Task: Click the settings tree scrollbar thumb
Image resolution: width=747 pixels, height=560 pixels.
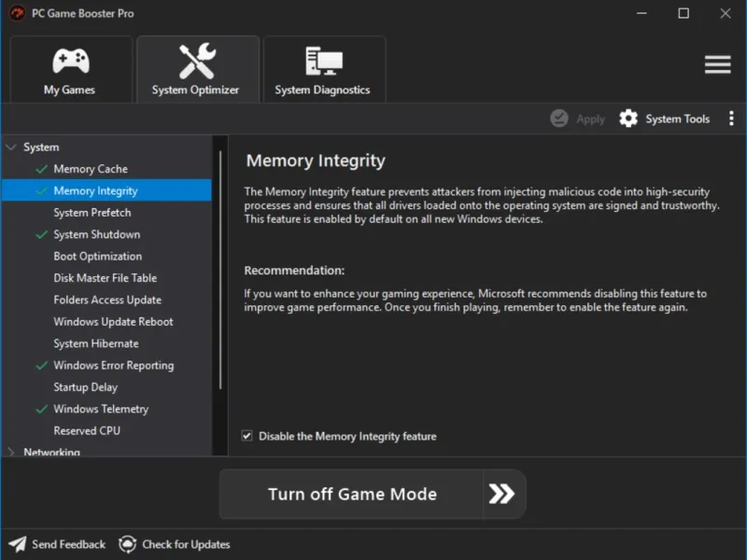Action: pyautogui.click(x=220, y=270)
